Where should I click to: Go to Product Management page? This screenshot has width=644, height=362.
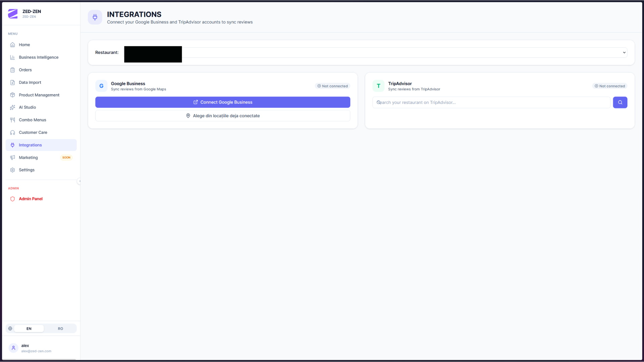pos(41,95)
